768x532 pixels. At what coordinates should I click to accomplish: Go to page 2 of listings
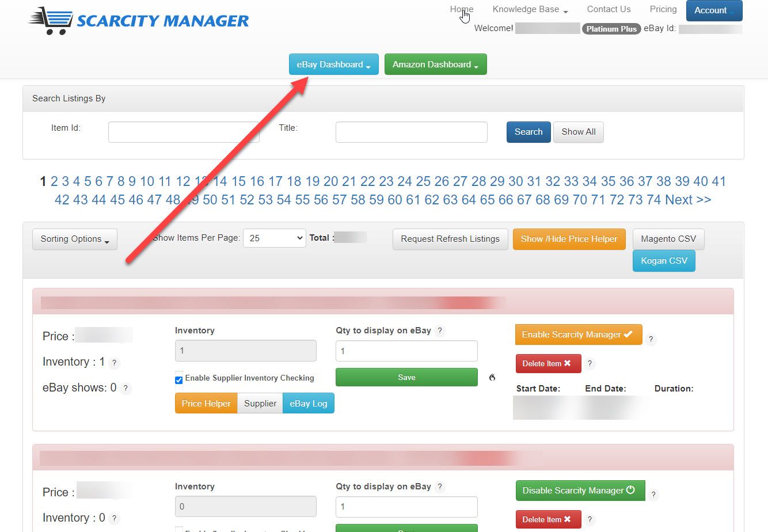[54, 181]
